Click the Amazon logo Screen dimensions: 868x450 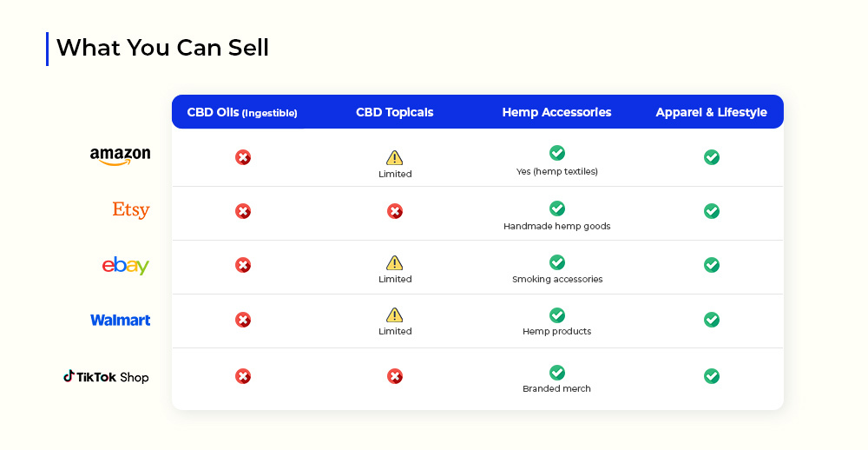[x=120, y=156]
